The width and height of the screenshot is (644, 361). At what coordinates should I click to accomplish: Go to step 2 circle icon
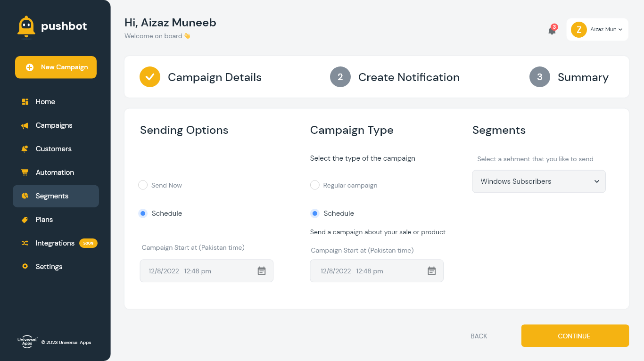pyautogui.click(x=340, y=77)
